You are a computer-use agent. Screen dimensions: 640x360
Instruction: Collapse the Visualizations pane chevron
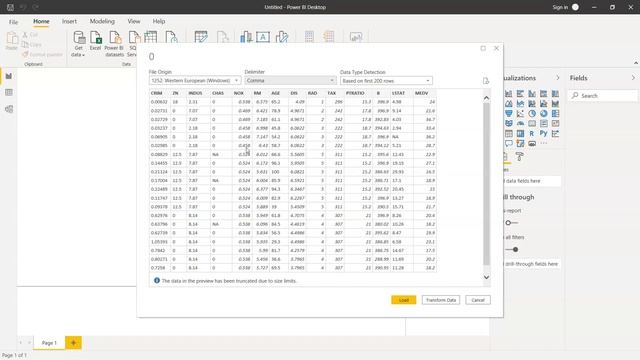(x=558, y=78)
